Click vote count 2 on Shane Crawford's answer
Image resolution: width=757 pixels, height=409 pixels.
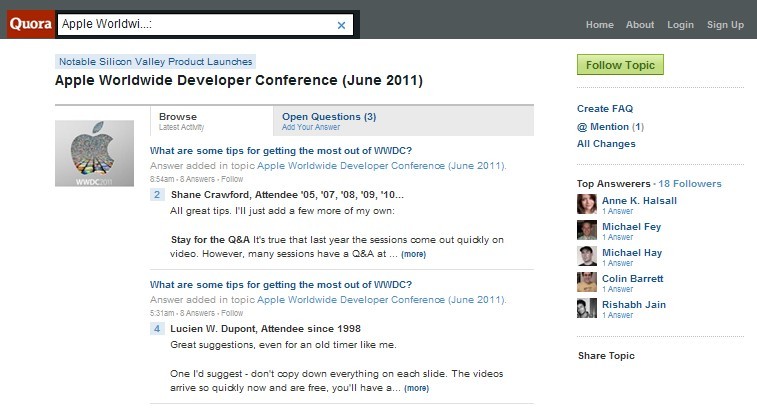157,195
